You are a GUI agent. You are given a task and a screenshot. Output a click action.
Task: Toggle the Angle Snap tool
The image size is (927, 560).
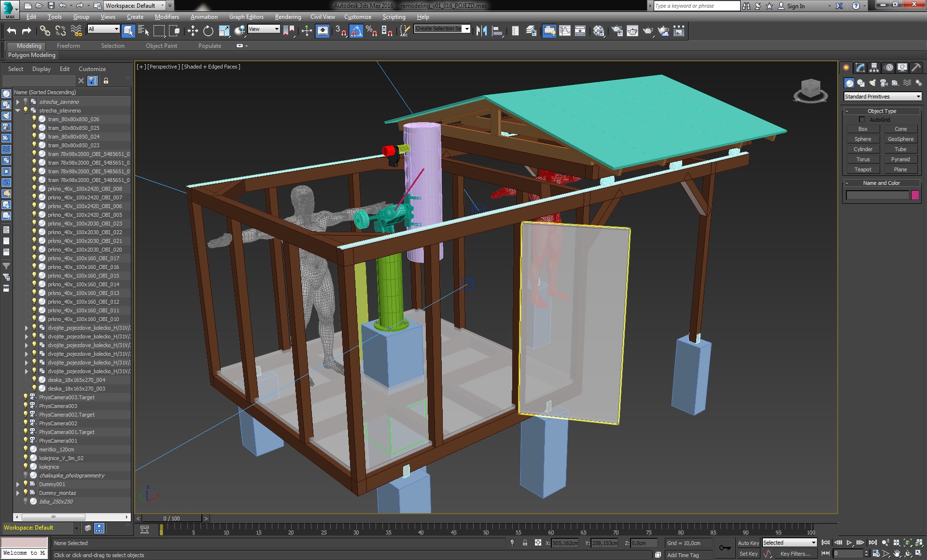click(x=356, y=31)
